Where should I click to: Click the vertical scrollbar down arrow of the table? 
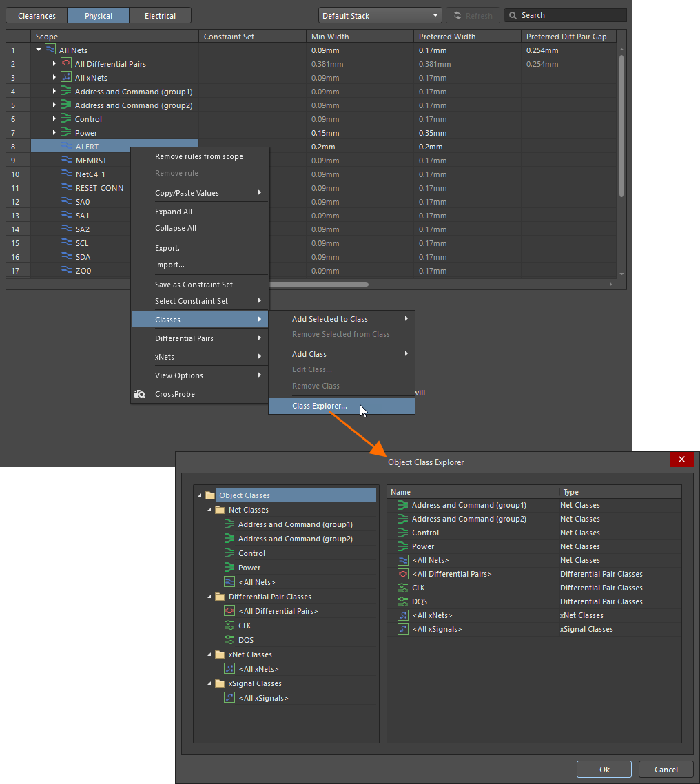tap(621, 274)
